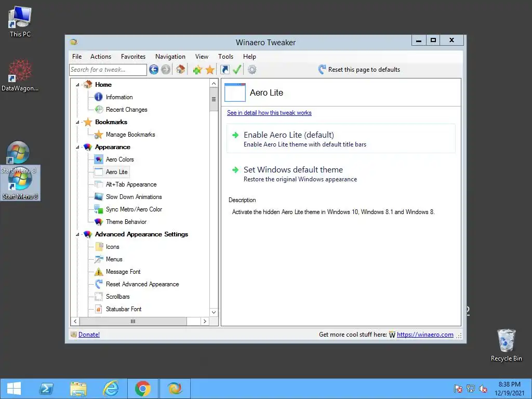The width and height of the screenshot is (532, 399).
Task: Select Statusbar Font in the tree
Action: [x=124, y=309]
